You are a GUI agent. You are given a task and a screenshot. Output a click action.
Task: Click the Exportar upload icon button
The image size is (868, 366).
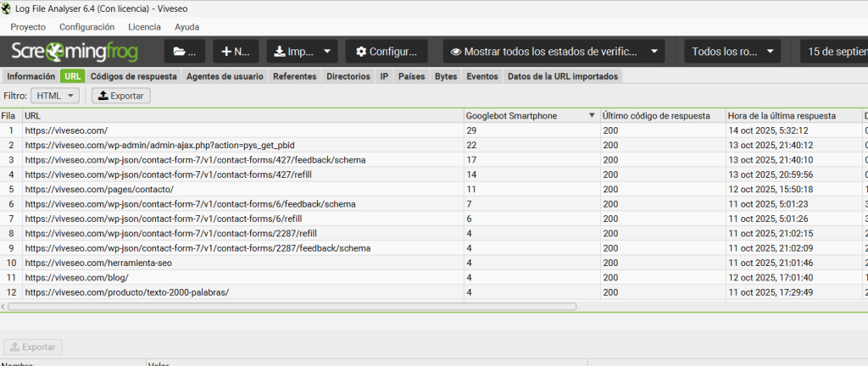tap(121, 96)
